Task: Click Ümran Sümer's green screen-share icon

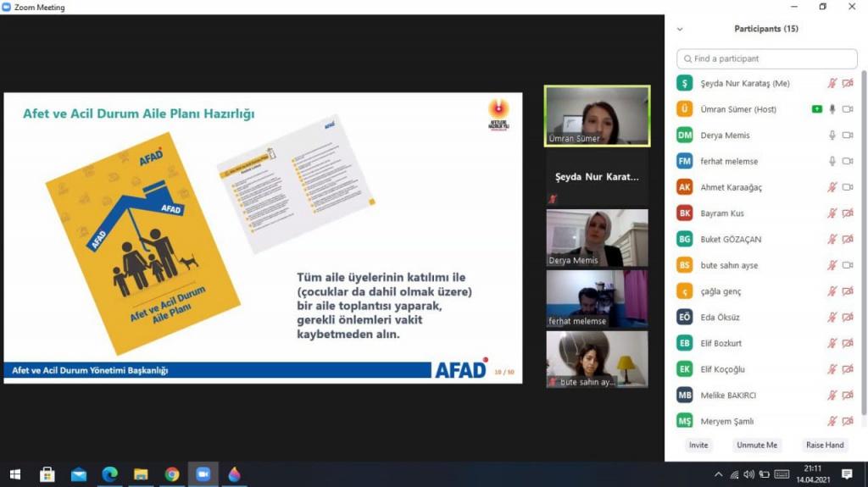Action: point(816,109)
